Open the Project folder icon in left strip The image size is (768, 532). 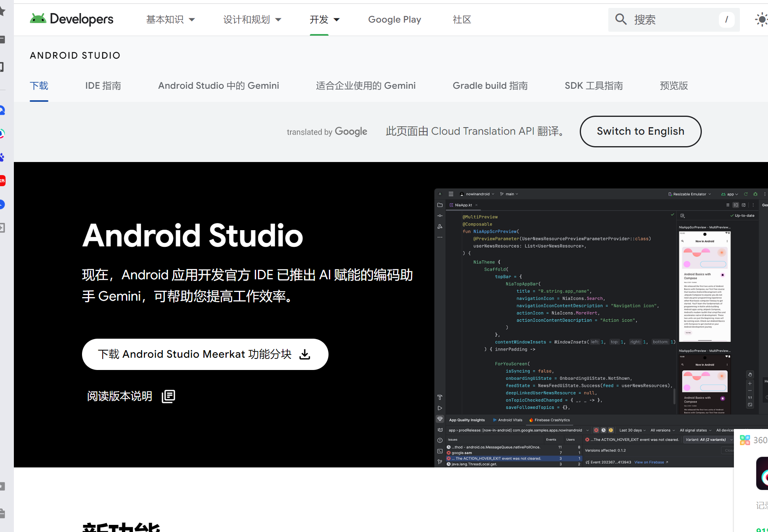[x=440, y=205]
